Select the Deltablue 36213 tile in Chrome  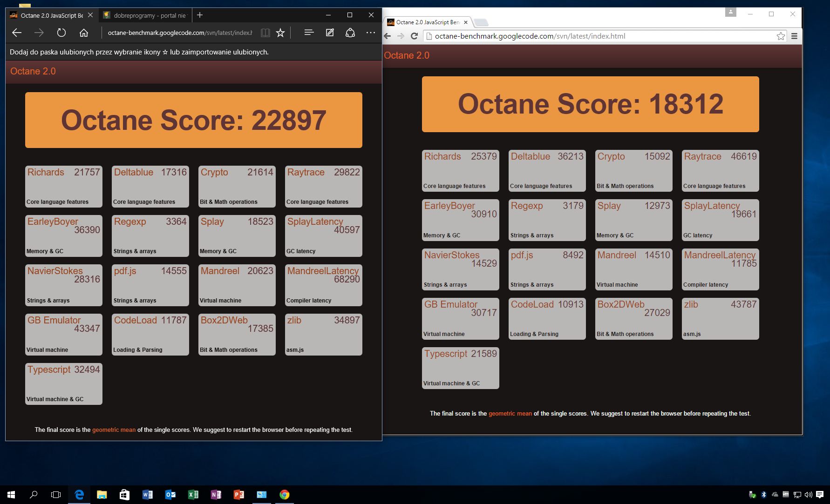tap(547, 171)
